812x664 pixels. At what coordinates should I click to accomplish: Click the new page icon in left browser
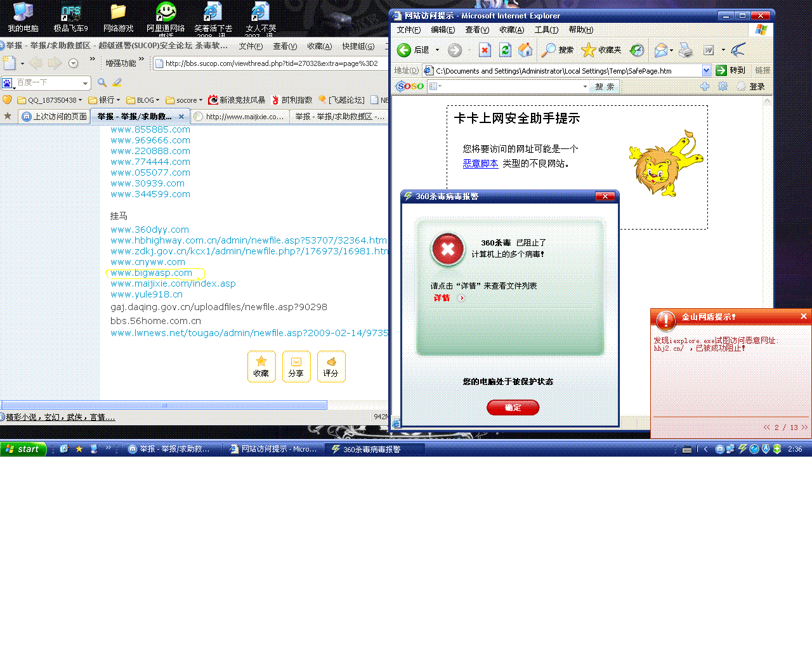[10, 63]
